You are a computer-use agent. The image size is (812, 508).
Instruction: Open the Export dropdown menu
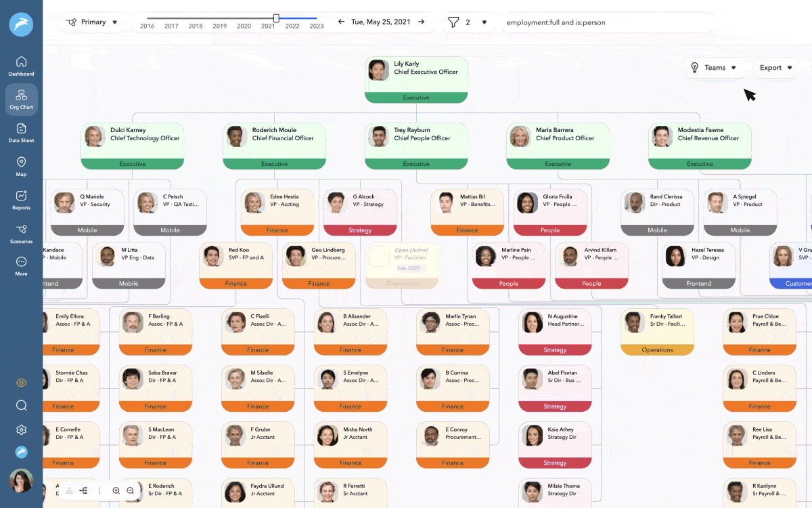click(775, 68)
